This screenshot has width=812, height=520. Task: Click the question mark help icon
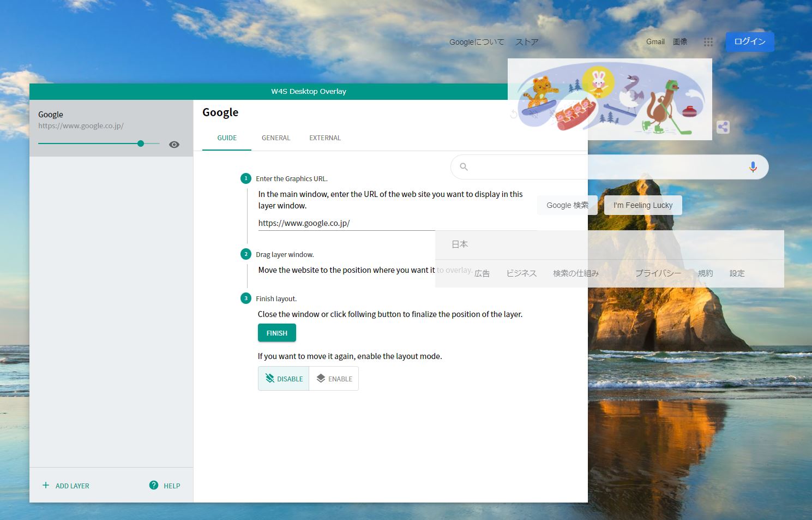pyautogui.click(x=154, y=485)
